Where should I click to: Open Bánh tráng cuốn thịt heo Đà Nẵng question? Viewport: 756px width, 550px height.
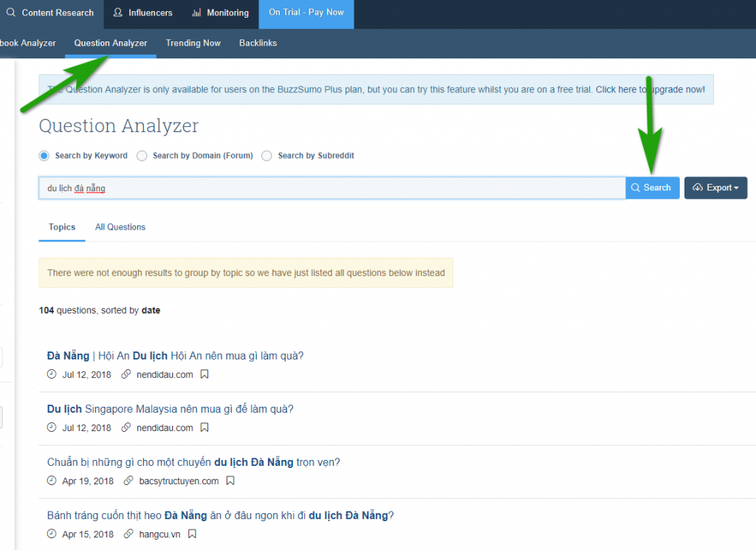point(220,515)
